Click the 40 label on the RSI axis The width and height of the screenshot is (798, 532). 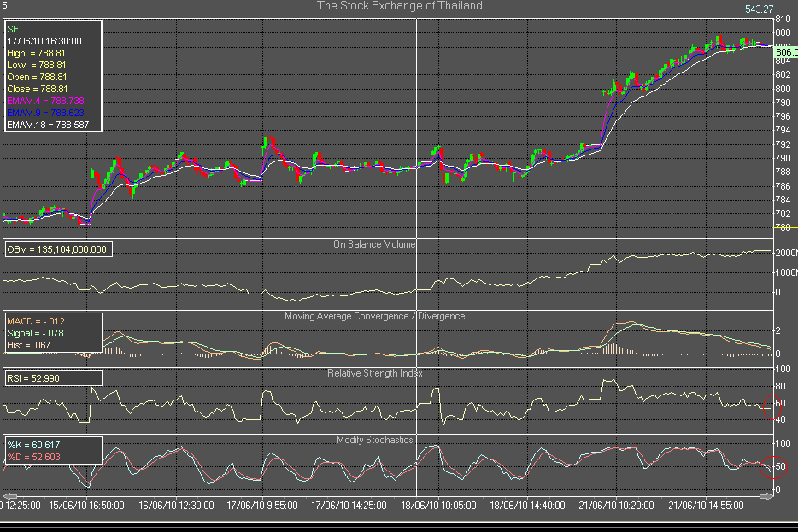[780, 420]
